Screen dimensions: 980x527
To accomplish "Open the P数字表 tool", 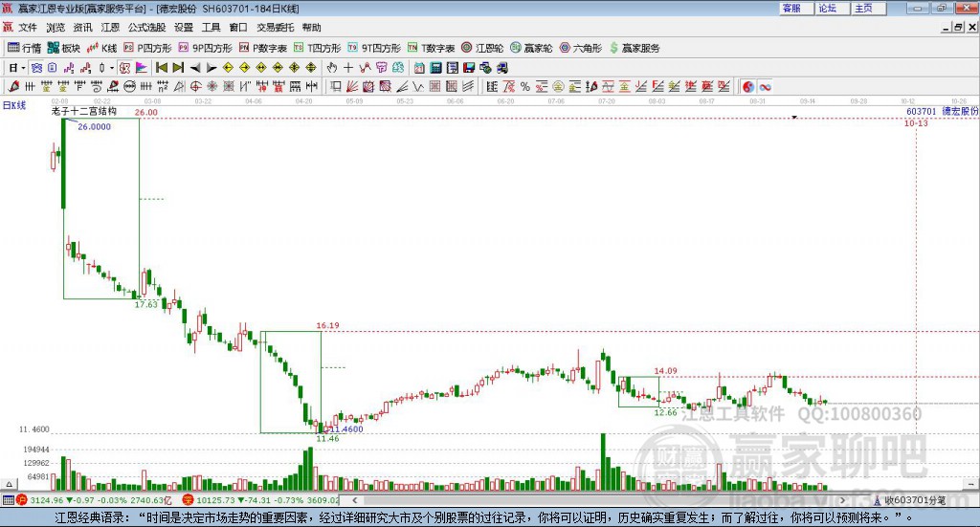I will coord(263,48).
